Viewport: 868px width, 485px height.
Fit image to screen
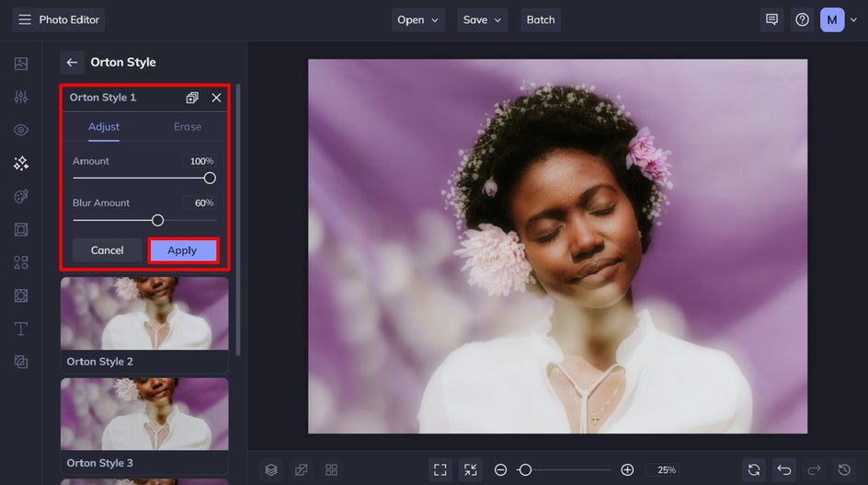(440, 470)
